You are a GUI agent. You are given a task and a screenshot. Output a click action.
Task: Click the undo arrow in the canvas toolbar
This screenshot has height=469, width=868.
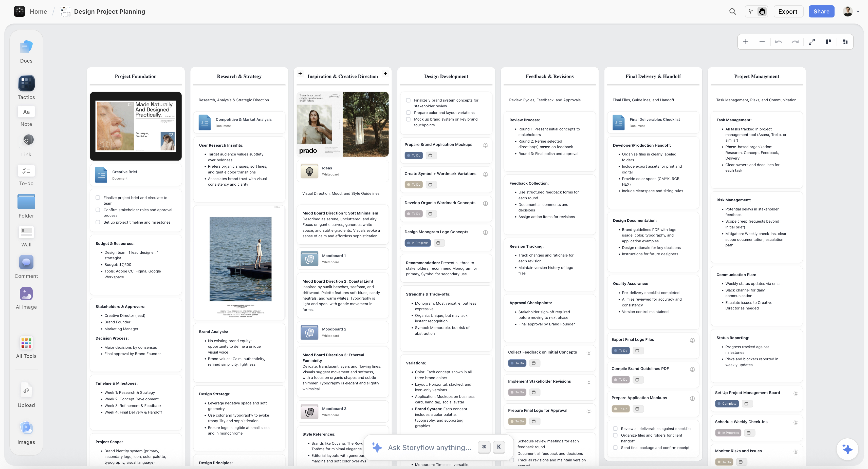(x=779, y=42)
